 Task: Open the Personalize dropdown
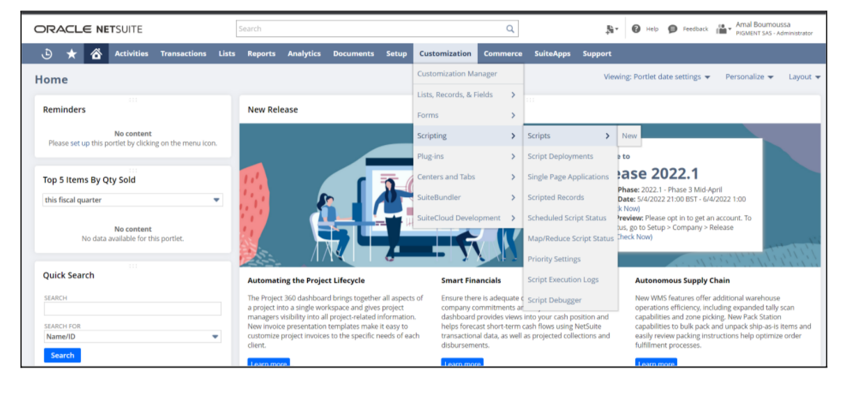[750, 77]
